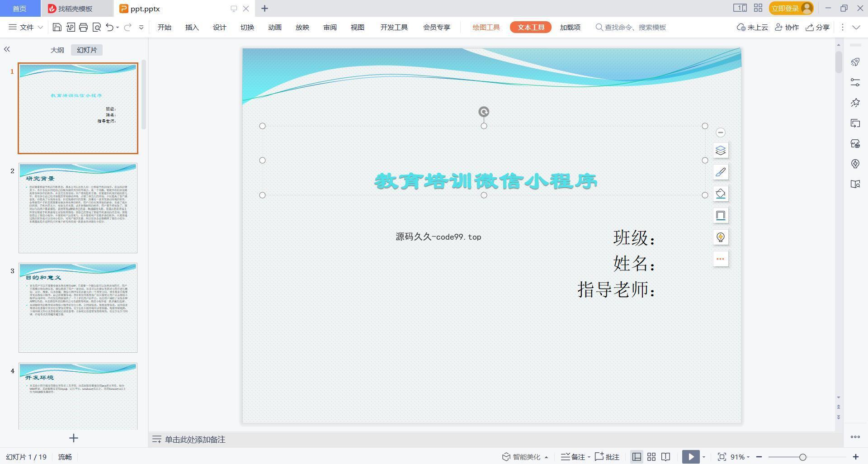Viewport: 868px width, 464px height.
Task: Open the 开始 ribbon tab
Action: click(164, 27)
